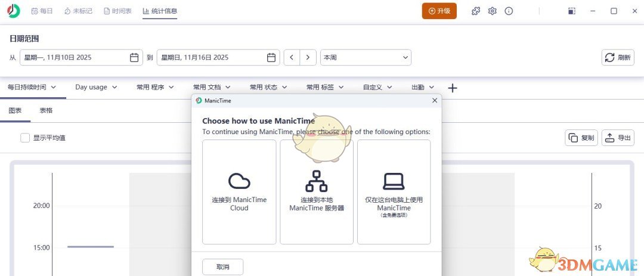Click the 刷新 refresh button
644x276 pixels.
click(618, 57)
